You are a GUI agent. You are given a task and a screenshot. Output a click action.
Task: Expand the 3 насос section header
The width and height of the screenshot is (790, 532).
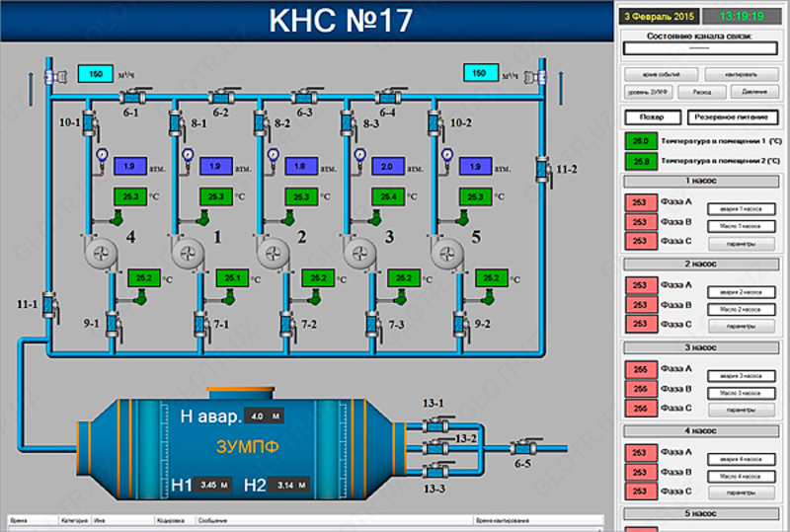700,347
